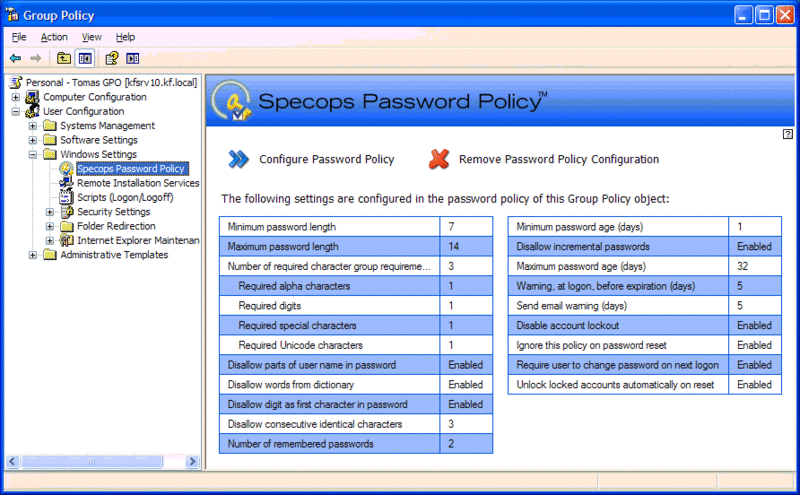
Task: Click Disable account lockout row
Action: [x=644, y=326]
